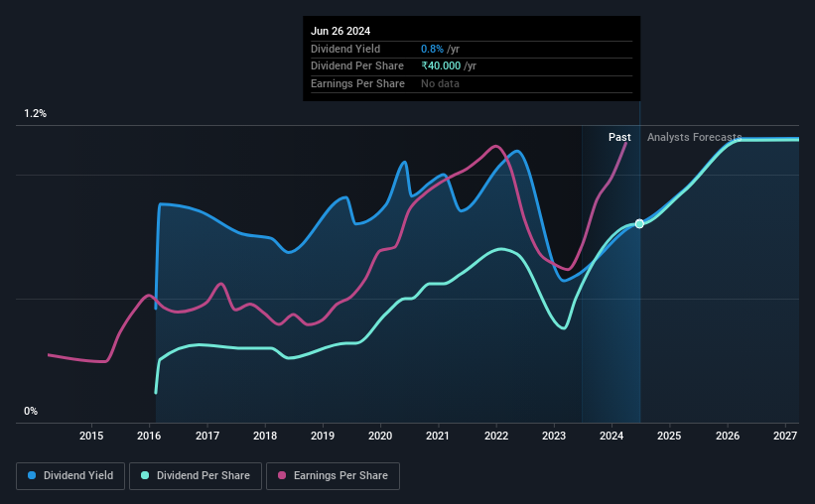
Task: Toggle the Dividend Per Share legend button
Action: 196,476
